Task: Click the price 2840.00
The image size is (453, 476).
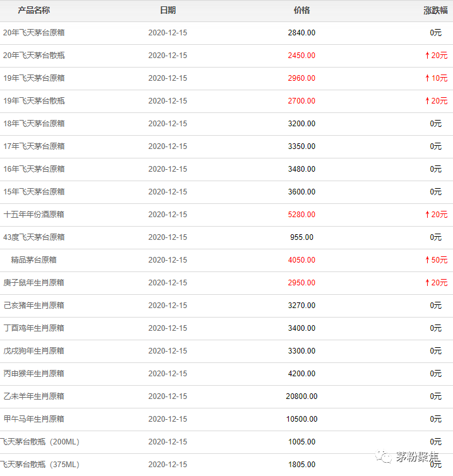Action: (x=302, y=33)
